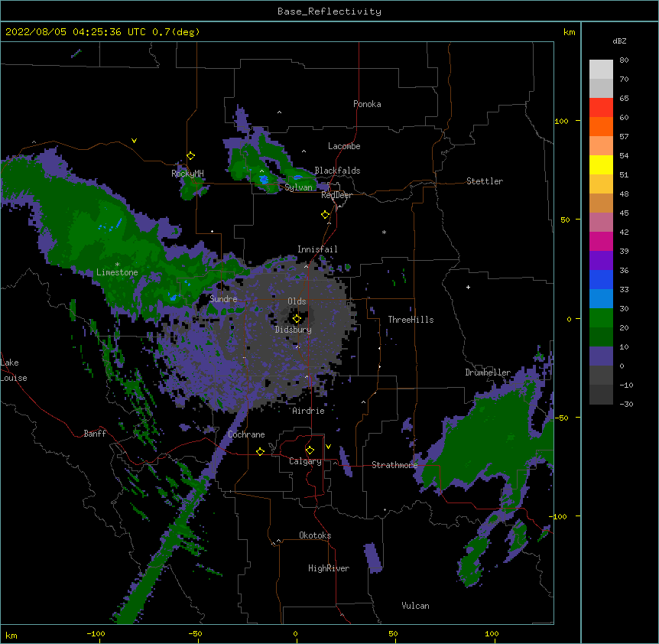Click the Banff town label
This screenshot has width=659, height=644.
(x=95, y=434)
